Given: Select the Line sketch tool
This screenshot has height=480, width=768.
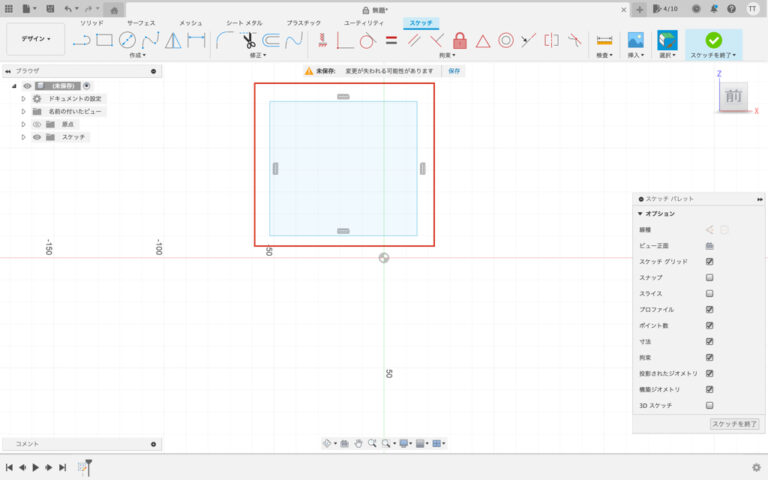Looking at the screenshot, I should click(x=81, y=41).
